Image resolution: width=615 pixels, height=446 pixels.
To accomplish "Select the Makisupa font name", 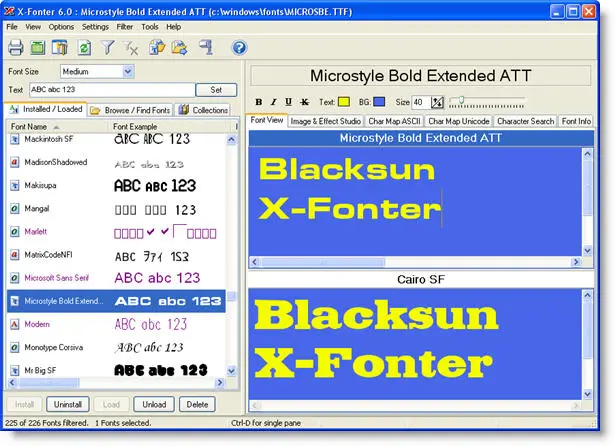I will tap(40, 186).
